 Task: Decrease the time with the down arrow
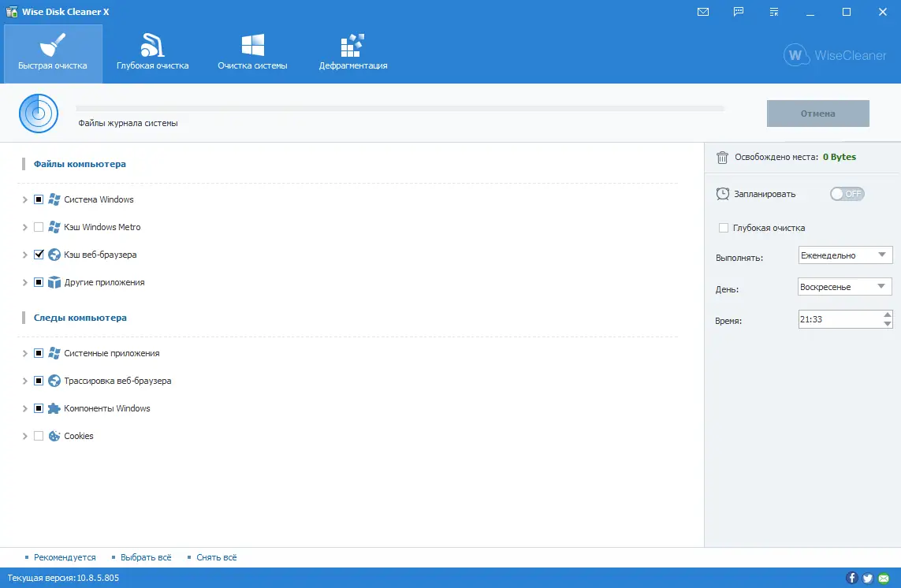[x=888, y=324]
